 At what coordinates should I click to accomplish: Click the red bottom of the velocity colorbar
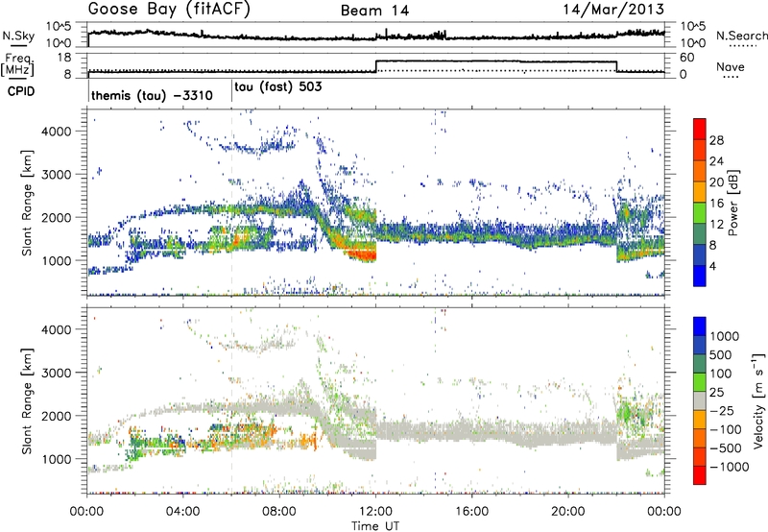tap(700, 475)
